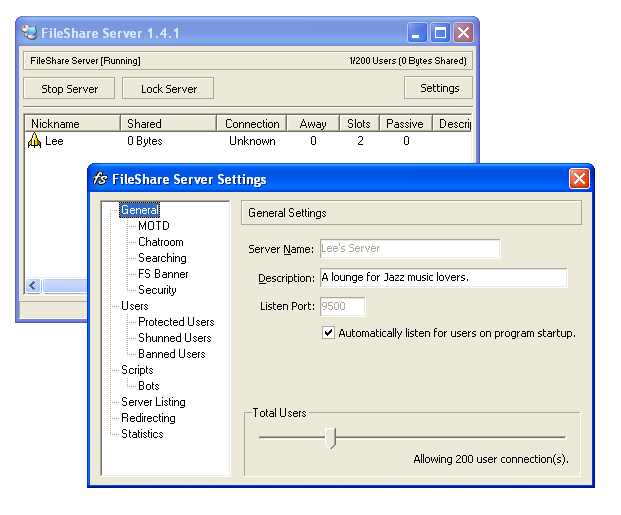Select Banned Users in the tree
The height and width of the screenshot is (515, 621).
(x=171, y=354)
